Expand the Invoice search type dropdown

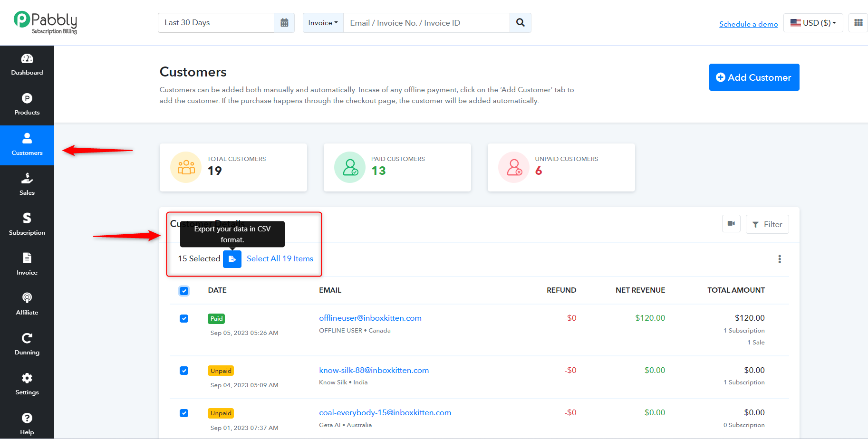(323, 23)
